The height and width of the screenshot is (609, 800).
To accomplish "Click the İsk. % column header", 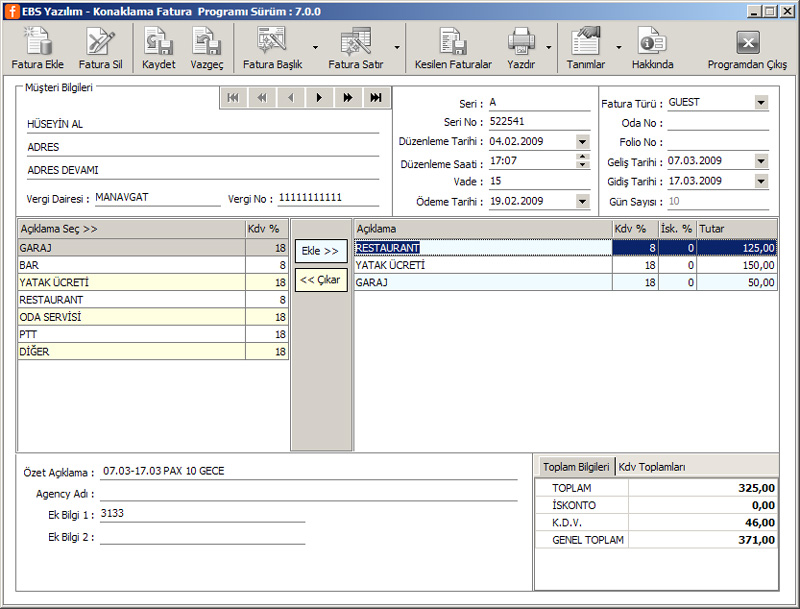I will 678,229.
